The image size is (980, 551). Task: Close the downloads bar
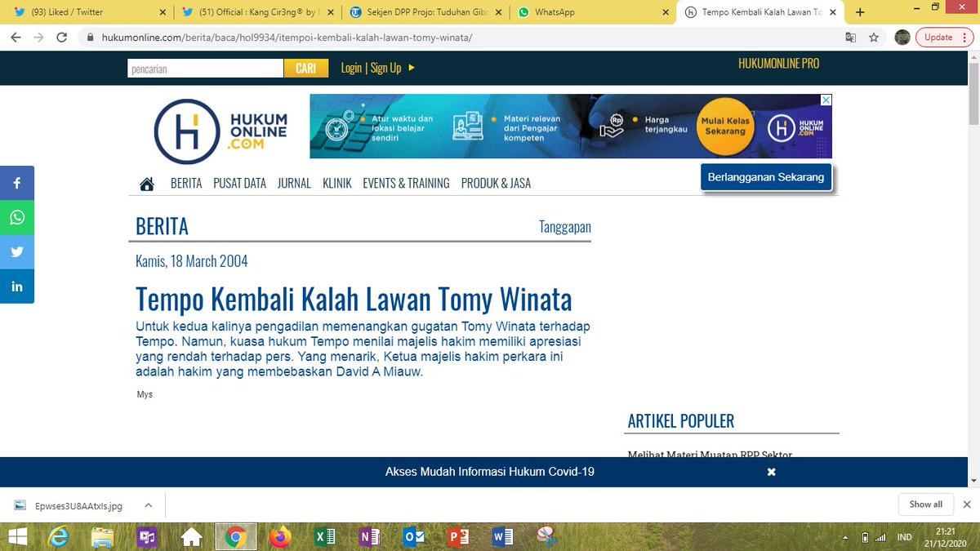tap(967, 504)
